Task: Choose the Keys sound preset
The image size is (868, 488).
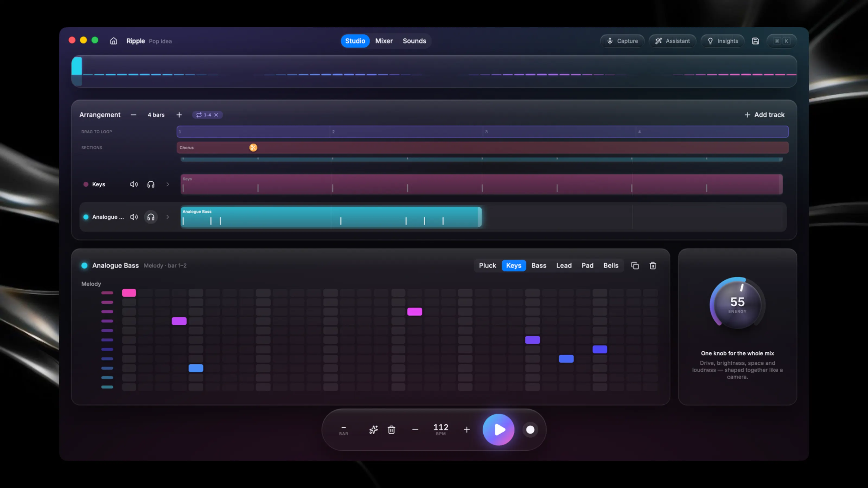Action: click(x=513, y=265)
